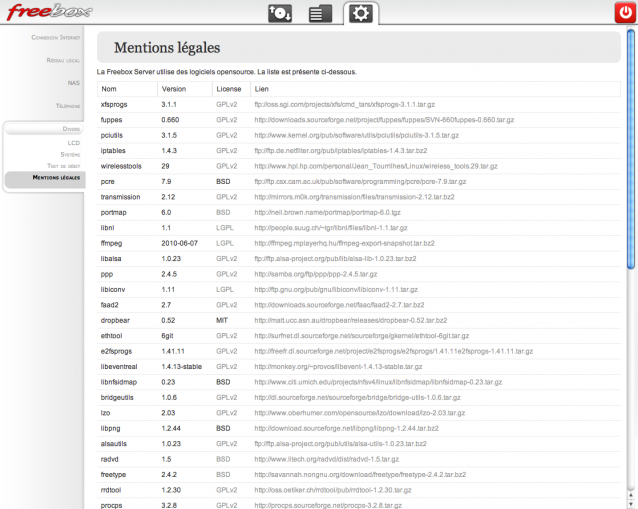Image resolution: width=638 pixels, height=509 pixels.
Task: Open Téléphone section
Action: (x=68, y=106)
